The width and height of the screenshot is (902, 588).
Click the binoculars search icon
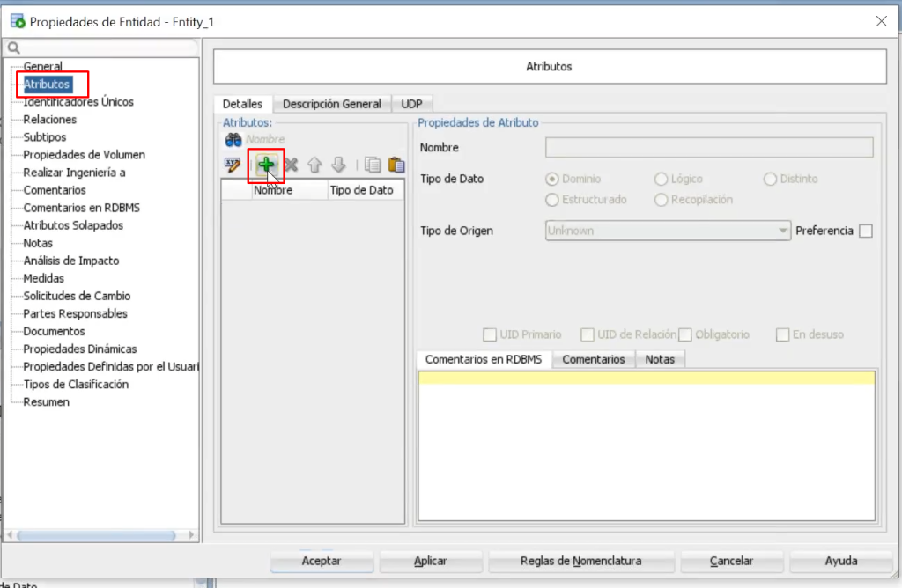pyautogui.click(x=233, y=140)
